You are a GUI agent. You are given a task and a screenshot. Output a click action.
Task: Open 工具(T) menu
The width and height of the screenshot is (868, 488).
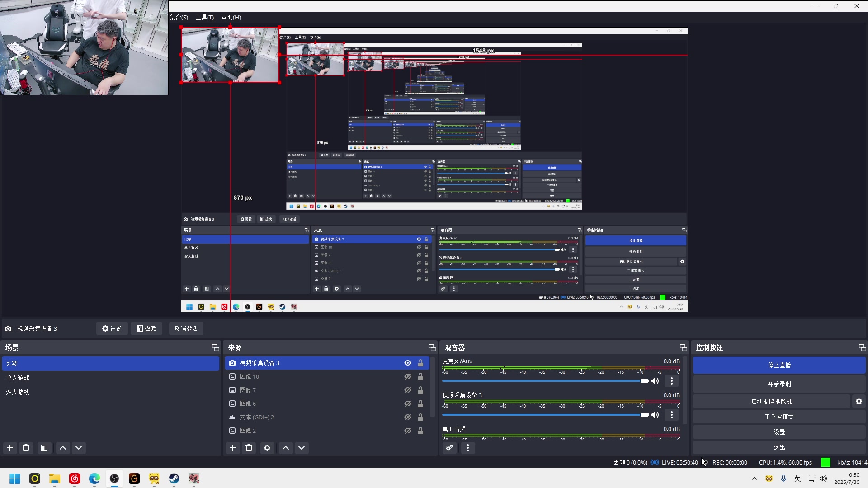pyautogui.click(x=204, y=17)
